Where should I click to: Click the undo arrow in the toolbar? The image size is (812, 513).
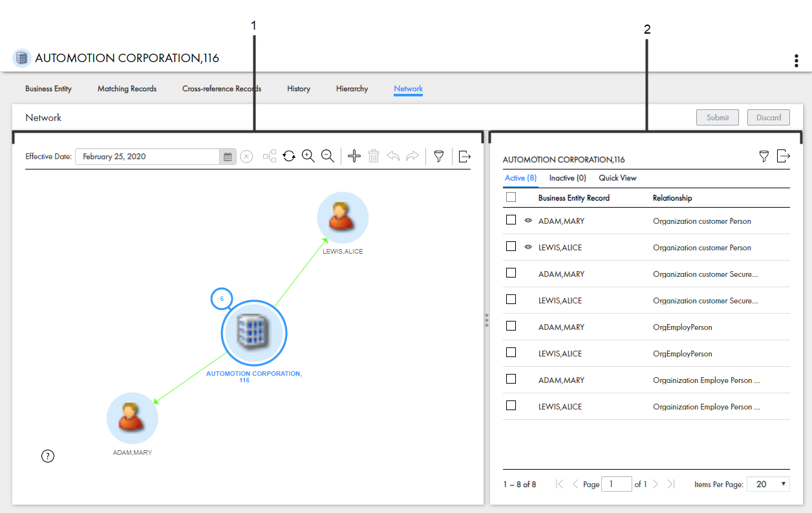(393, 156)
